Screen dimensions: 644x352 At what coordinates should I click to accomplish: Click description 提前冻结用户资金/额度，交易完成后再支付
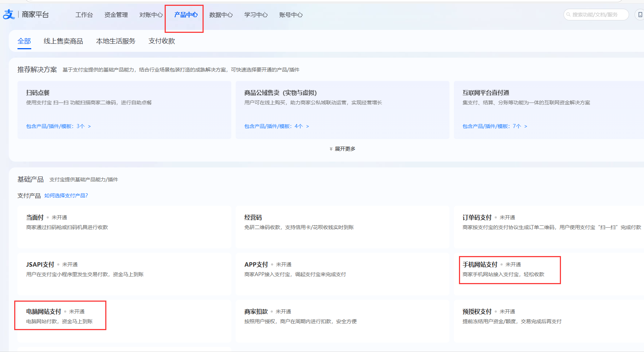512,321
